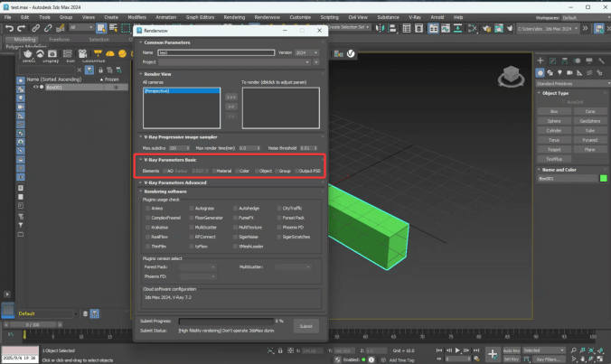Toggle visibility eye icon for Box001
Viewport: 611px width, 364px height.
click(33, 88)
